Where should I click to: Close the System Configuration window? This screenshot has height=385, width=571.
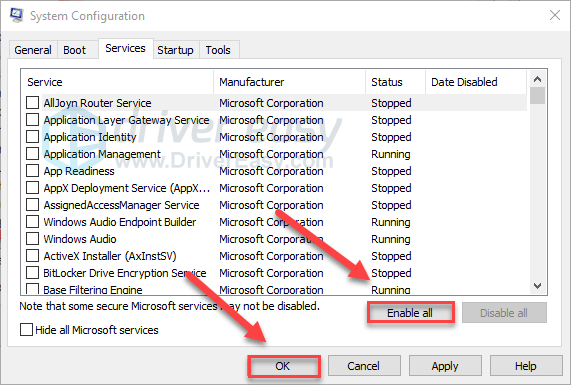tap(555, 15)
